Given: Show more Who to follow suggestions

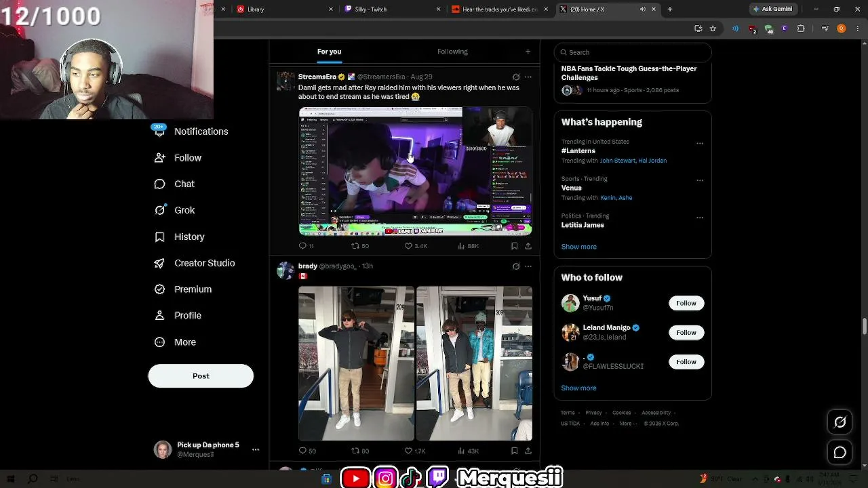Looking at the screenshot, I should tap(578, 388).
